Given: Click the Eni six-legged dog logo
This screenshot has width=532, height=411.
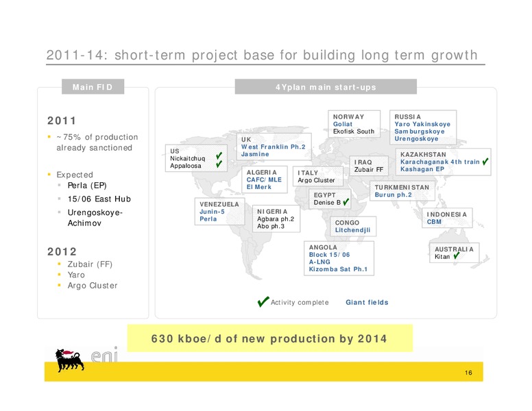Looking at the screenshot, I should click(x=69, y=360).
